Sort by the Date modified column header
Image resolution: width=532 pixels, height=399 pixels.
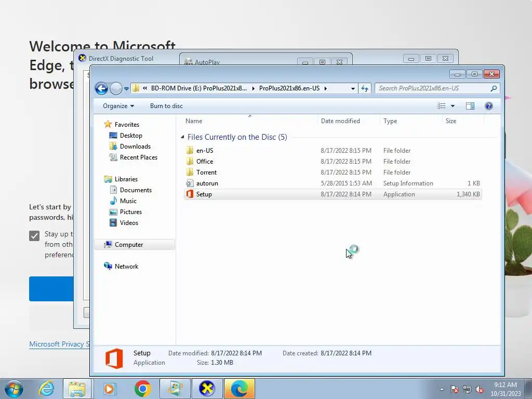coord(340,121)
